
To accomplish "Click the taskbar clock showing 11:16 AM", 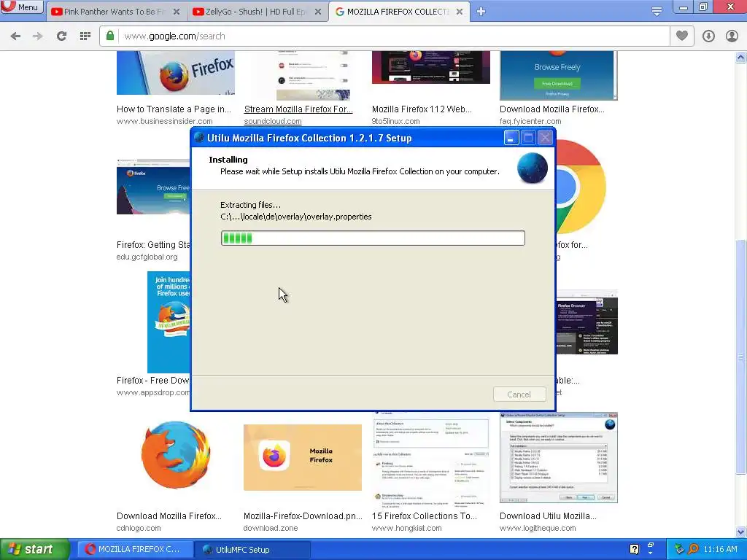I will (x=720, y=550).
